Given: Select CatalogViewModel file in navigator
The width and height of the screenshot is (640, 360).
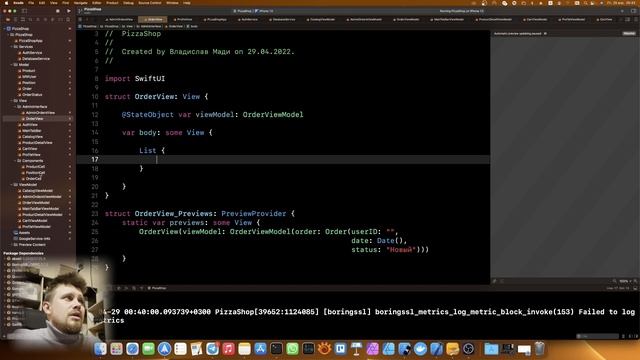Looking at the screenshot, I should point(37,191).
